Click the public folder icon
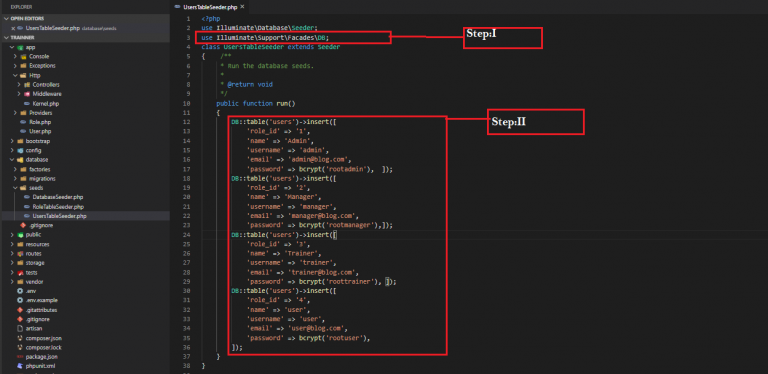 point(20,235)
